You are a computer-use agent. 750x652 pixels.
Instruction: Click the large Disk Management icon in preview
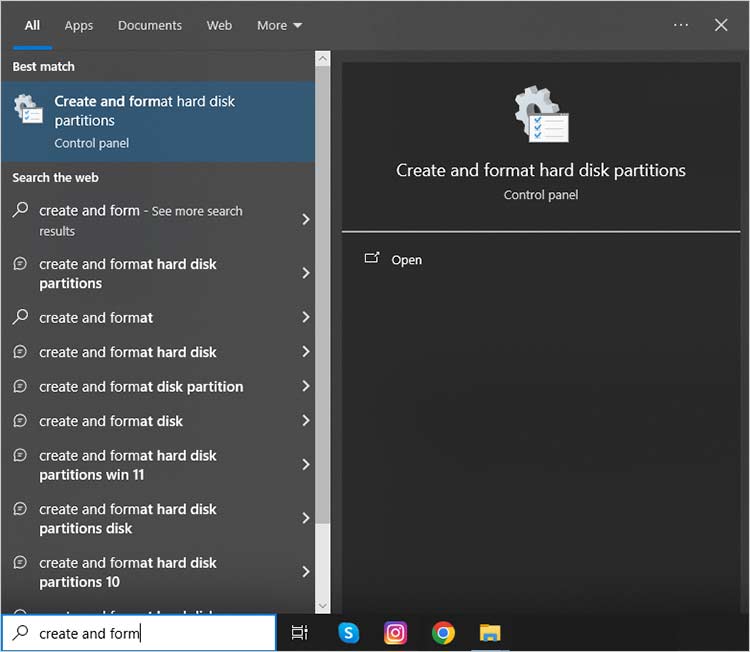click(541, 114)
